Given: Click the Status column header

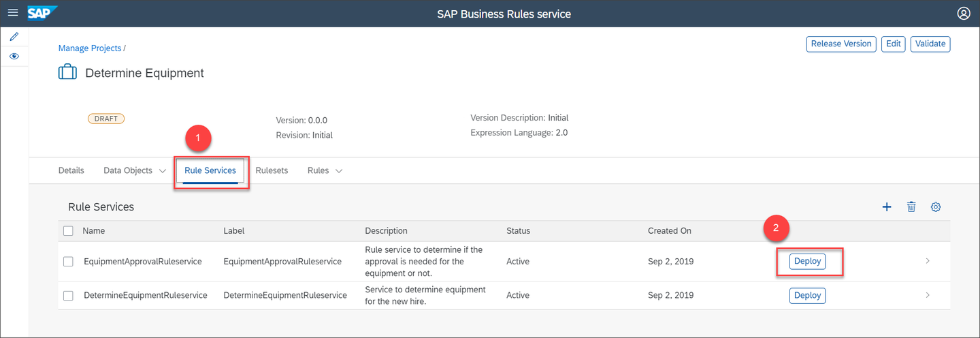Looking at the screenshot, I should [x=518, y=231].
